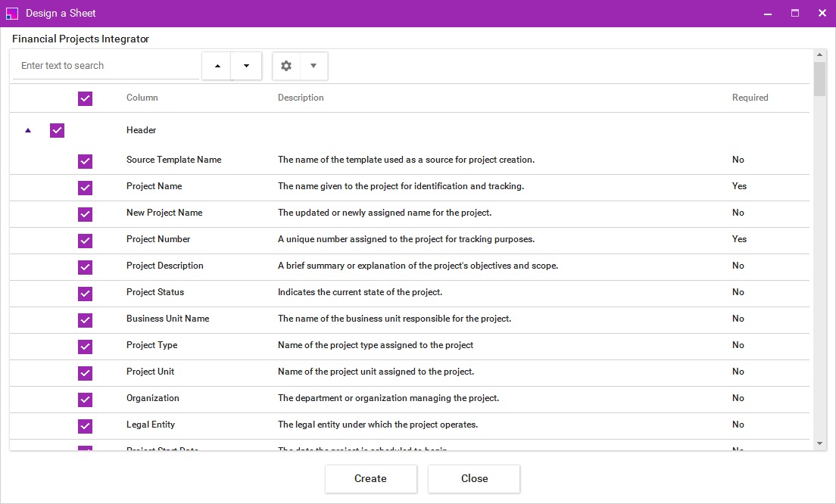The height and width of the screenshot is (504, 836).
Task: Maximize the Design a Sheet window
Action: click(795, 14)
